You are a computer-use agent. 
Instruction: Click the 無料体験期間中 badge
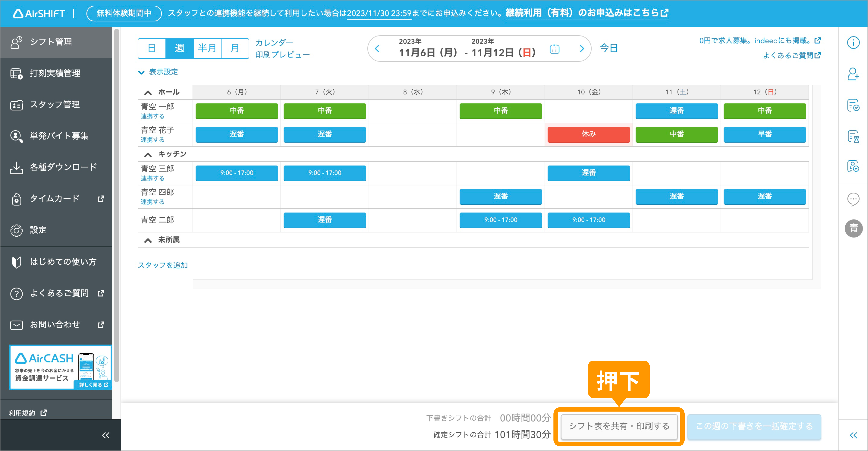124,13
